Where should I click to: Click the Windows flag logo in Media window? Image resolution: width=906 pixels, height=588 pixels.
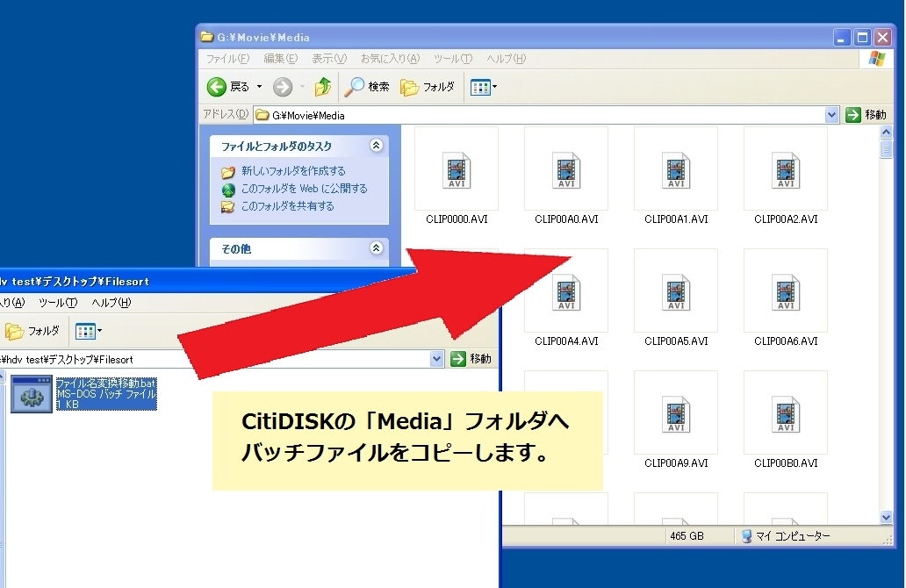876,59
